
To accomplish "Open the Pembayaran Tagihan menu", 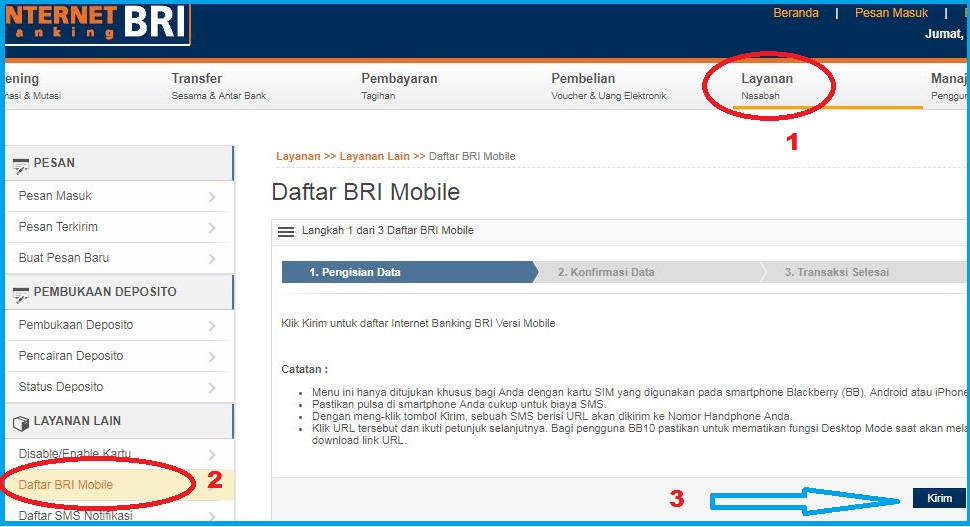I will [x=399, y=87].
